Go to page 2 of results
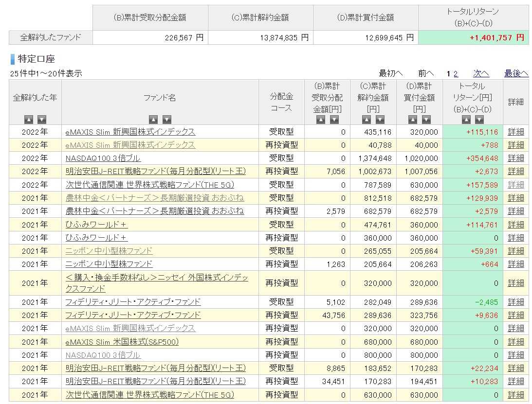This screenshot has height=404, width=532. tap(456, 73)
